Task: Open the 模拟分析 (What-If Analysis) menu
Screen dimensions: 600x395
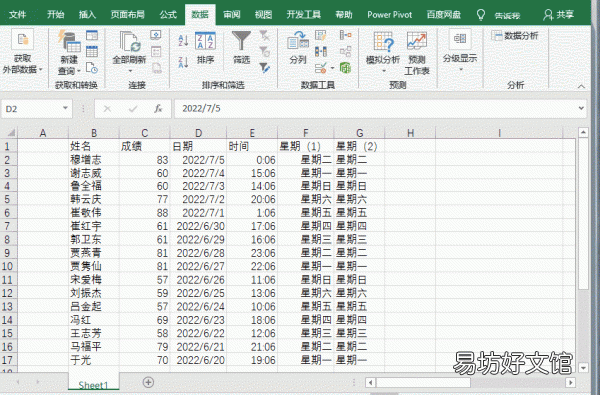Action: (x=383, y=53)
